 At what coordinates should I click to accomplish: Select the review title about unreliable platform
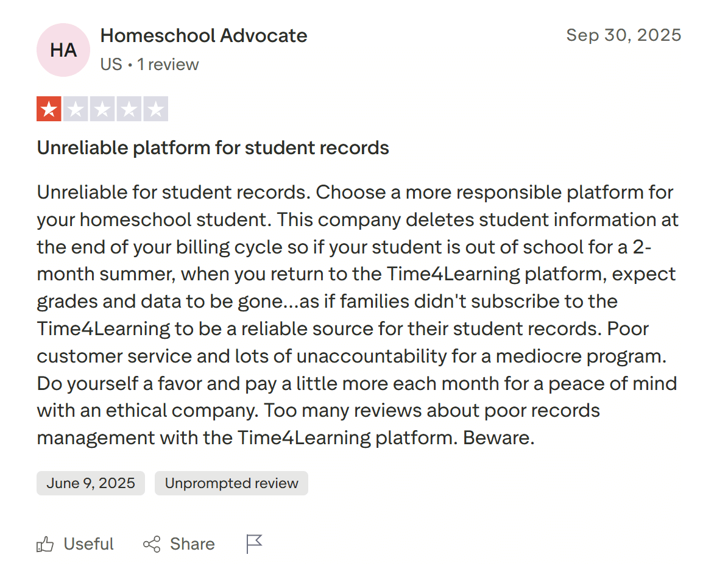pyautogui.click(x=213, y=147)
